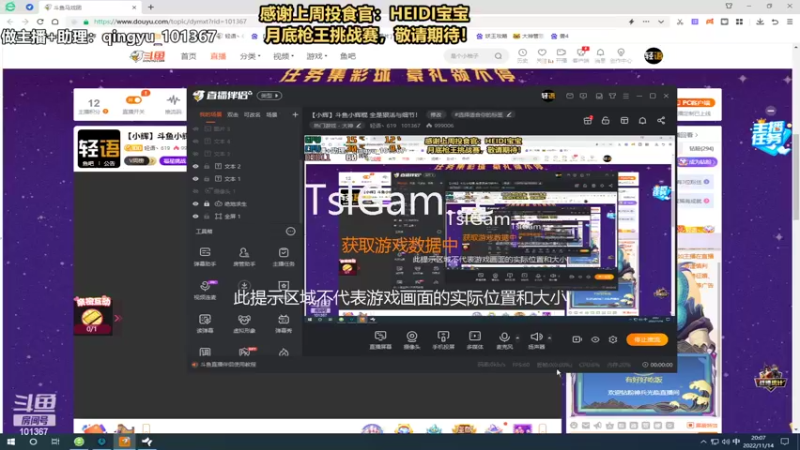Toggle lock on 绝地求生 layer

coord(207,204)
